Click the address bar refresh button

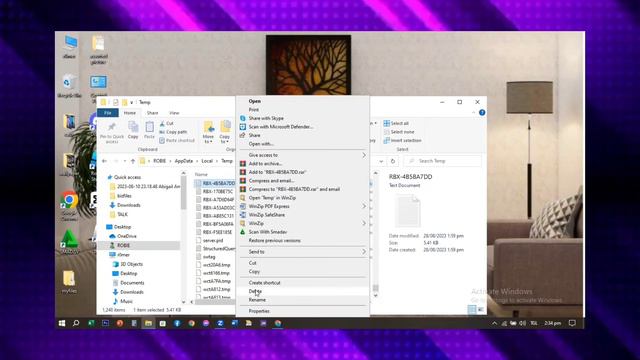click(393, 161)
